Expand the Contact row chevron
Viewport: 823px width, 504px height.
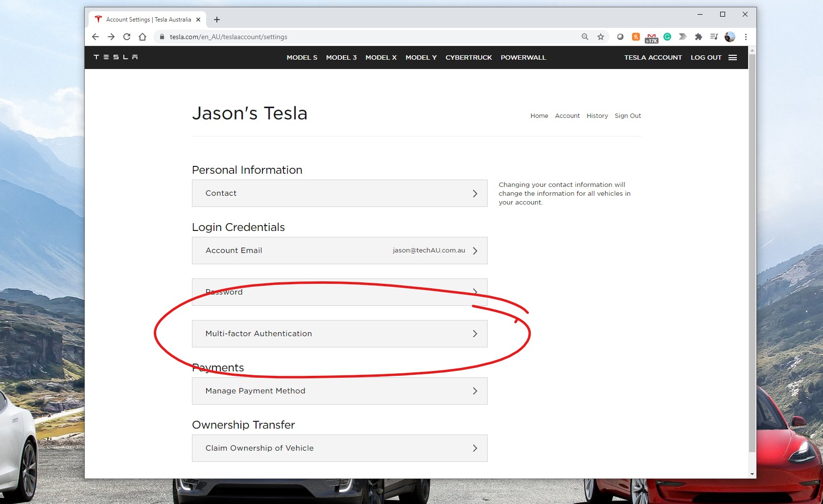pyautogui.click(x=475, y=193)
